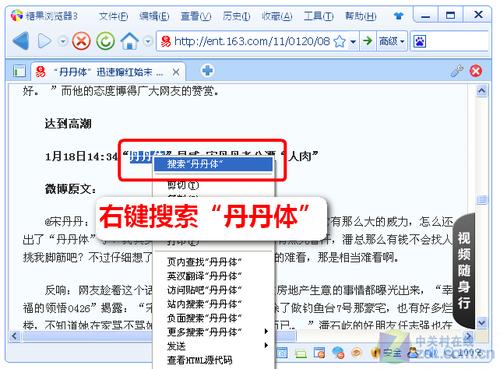Toggle the sidebar panel icon left of tabs

pyautogui.click(x=19, y=71)
